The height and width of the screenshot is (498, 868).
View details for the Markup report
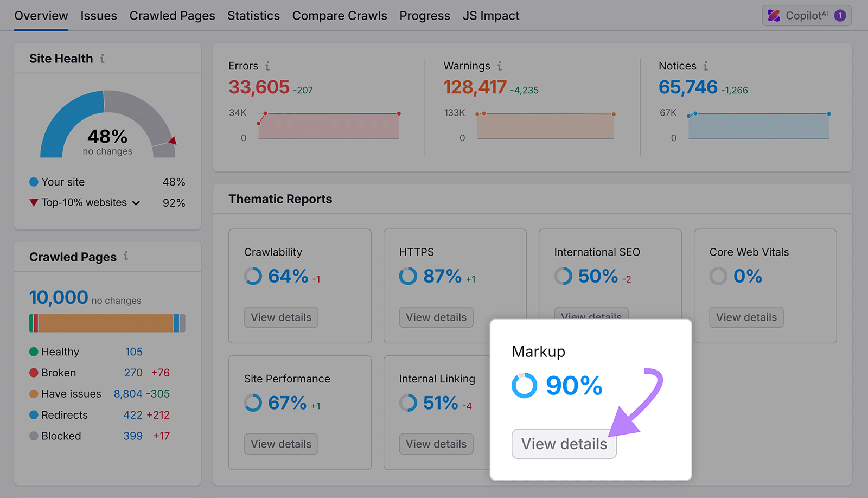click(564, 444)
